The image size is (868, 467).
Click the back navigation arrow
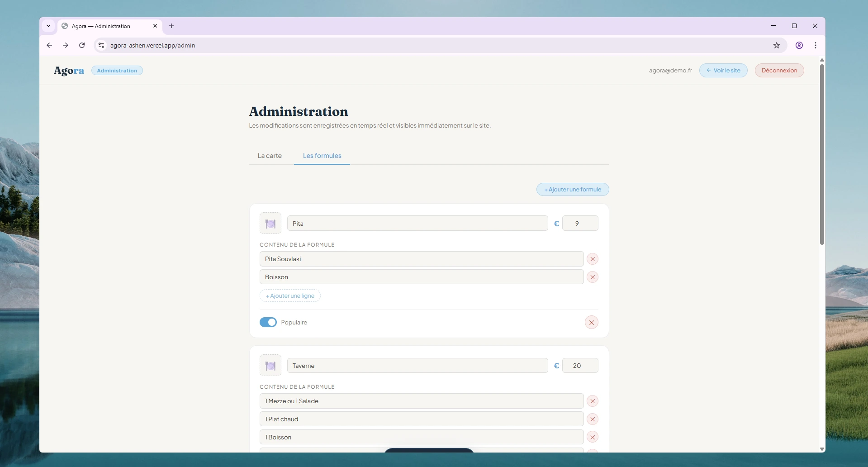click(49, 45)
